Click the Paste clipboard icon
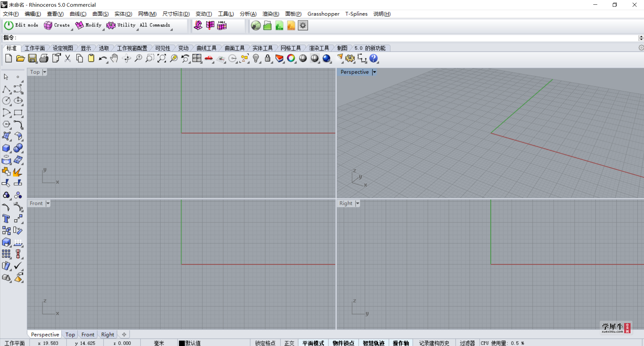Viewport: 644px width, 346px height. [x=91, y=59]
